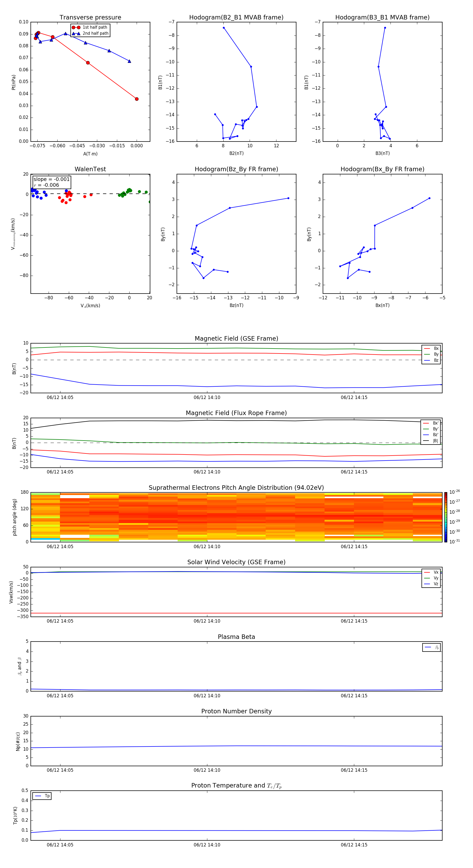This screenshot has height=868, width=473.
Task: Click the Bx legend entry in GSE magnetic field
Action: [x=431, y=349]
